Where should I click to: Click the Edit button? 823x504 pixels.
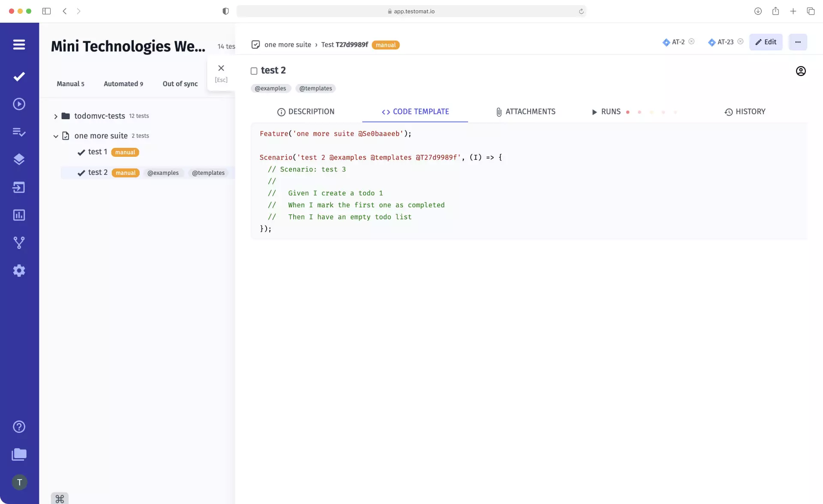tap(766, 42)
